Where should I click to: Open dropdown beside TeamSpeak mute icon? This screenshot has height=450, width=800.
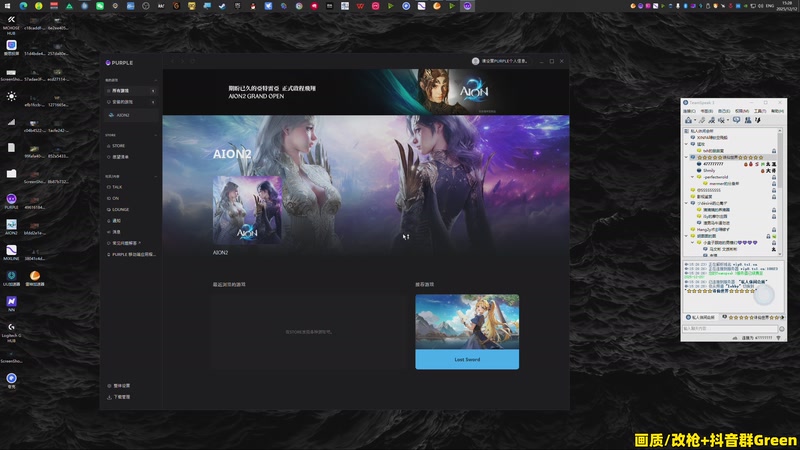pos(728,121)
